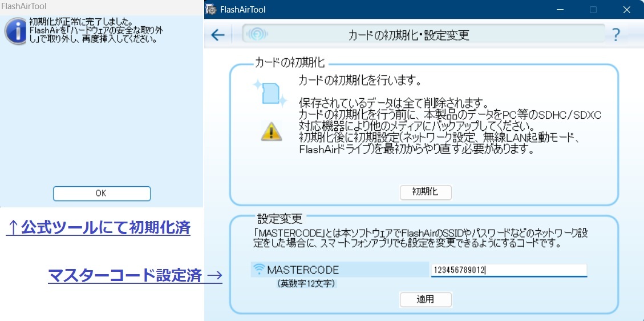Click the 公式ツールにて初期化済 underlined text
The height and width of the screenshot is (321, 644).
point(98,227)
